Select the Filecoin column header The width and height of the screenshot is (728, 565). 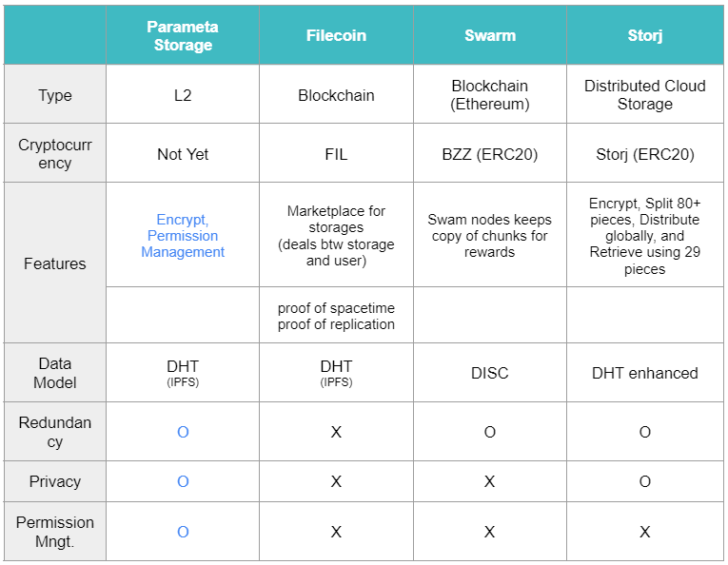[336, 36]
